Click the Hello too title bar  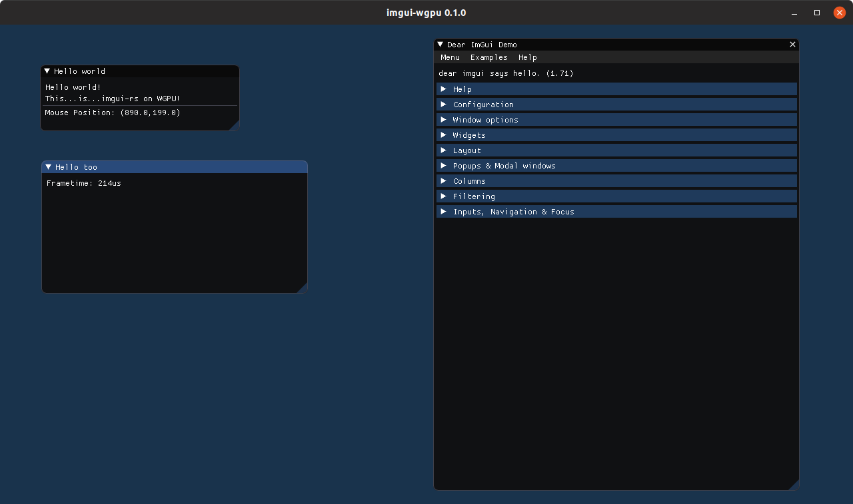coord(175,167)
